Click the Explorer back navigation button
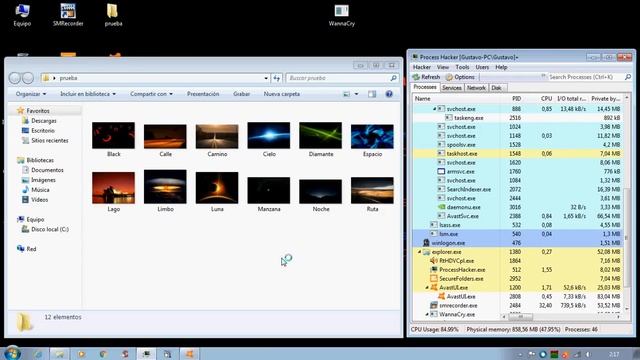This screenshot has height=360, width=640. (14, 78)
